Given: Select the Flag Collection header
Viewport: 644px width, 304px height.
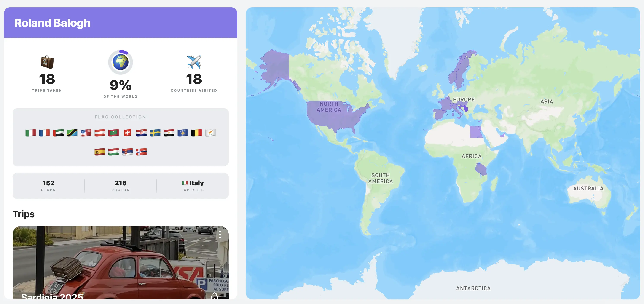Looking at the screenshot, I should pos(120,117).
